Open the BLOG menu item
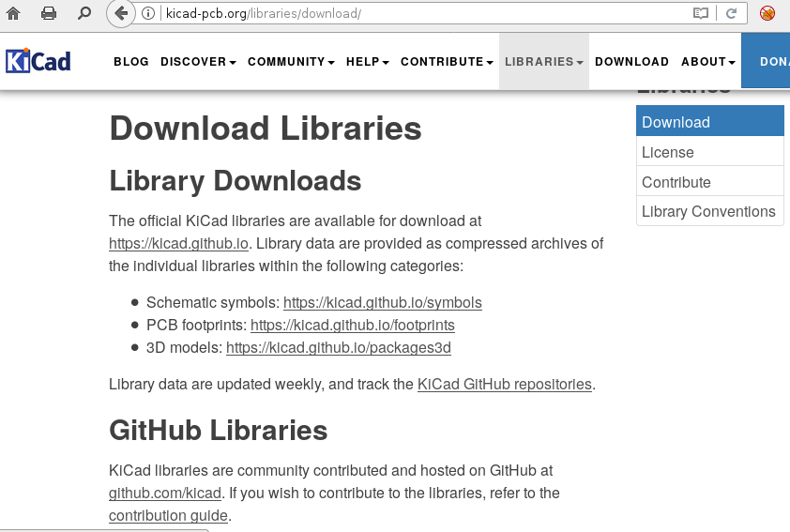 click(131, 62)
